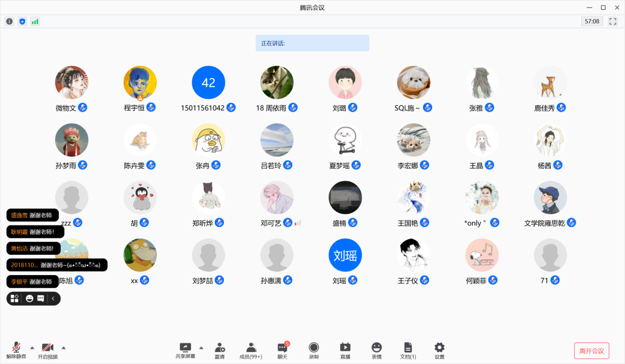The width and height of the screenshot is (625, 364).
Task: Check network quality via signal bars icon
Action: 35,21
